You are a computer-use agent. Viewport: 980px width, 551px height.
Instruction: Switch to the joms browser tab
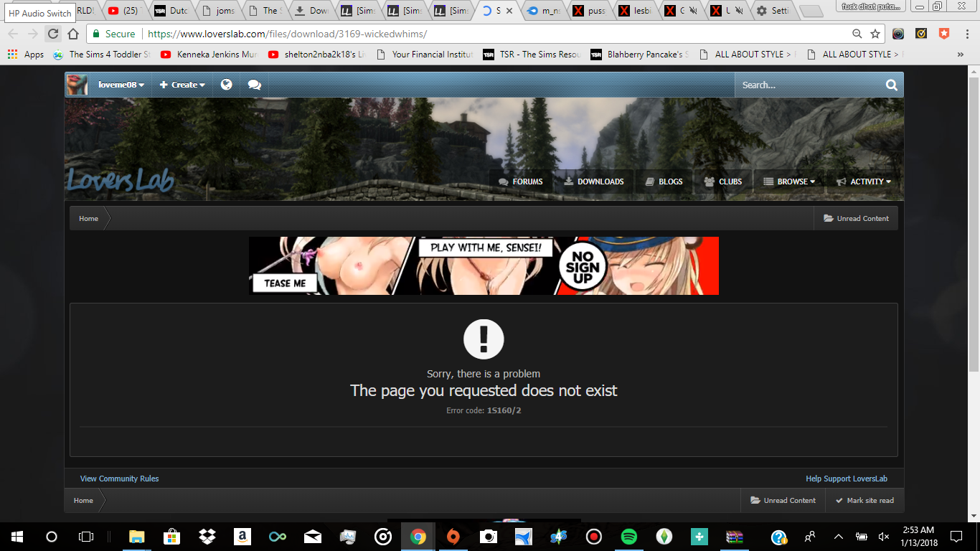pos(219,11)
